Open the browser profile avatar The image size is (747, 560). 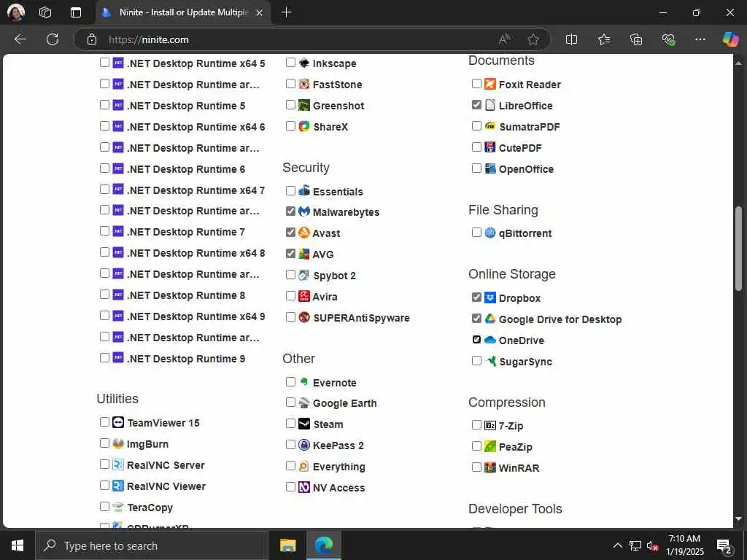coord(16,12)
